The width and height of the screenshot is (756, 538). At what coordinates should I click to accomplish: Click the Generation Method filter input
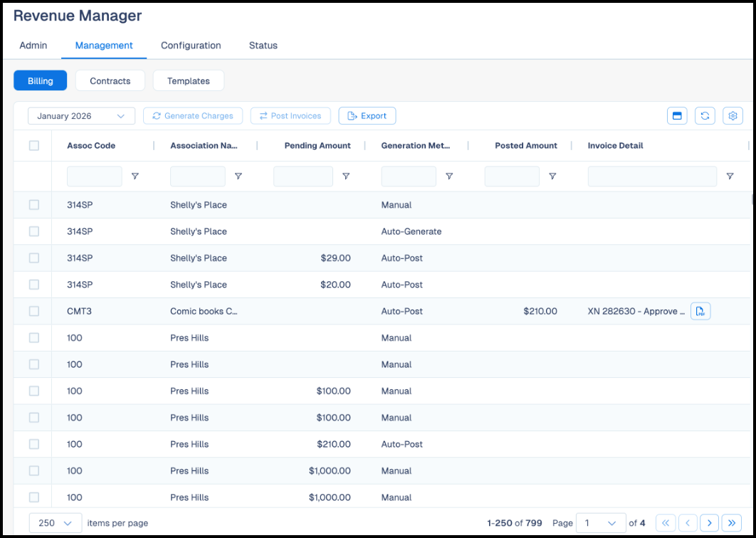[x=409, y=176]
